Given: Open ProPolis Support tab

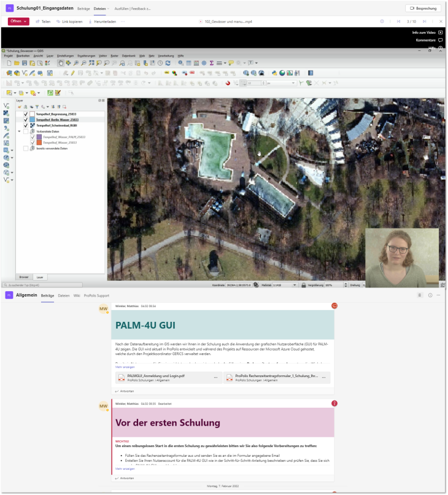Looking at the screenshot, I should coord(96,296).
